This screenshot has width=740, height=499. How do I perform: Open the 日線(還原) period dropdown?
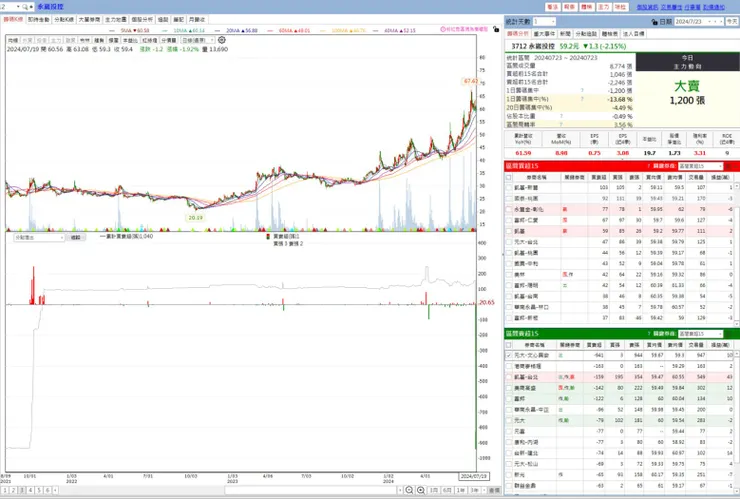(x=198, y=40)
